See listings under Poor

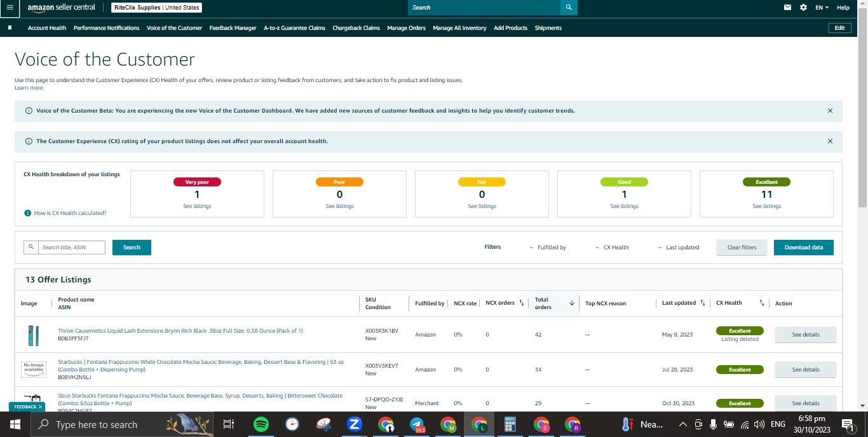coord(339,206)
